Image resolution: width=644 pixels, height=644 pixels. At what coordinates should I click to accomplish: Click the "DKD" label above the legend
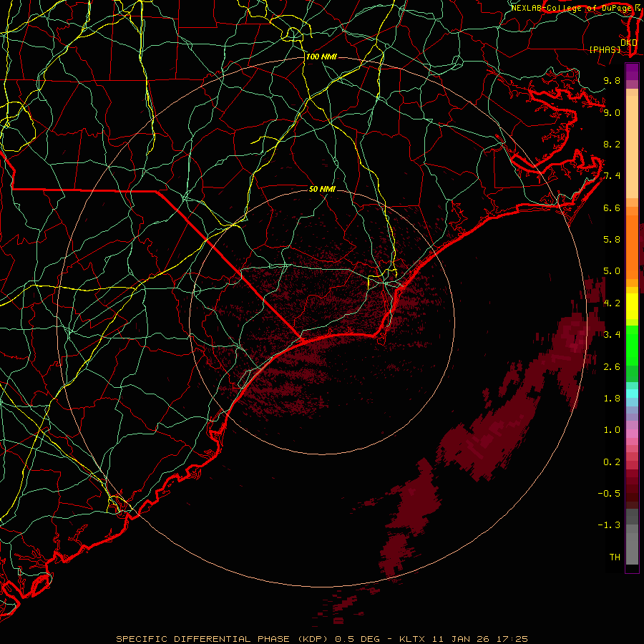pyautogui.click(x=629, y=43)
